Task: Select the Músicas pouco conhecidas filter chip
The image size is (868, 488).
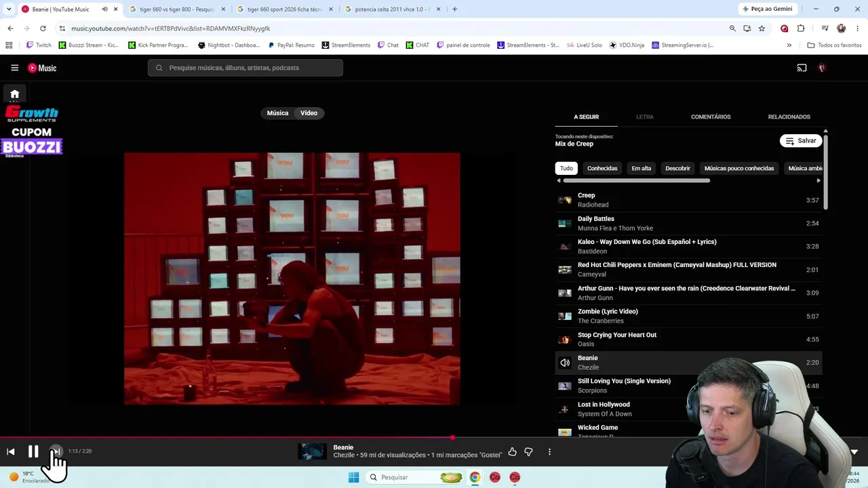Action: 739,168
